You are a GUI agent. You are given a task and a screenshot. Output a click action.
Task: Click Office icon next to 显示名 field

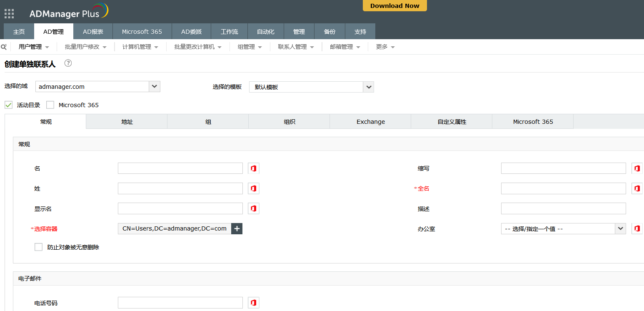[x=253, y=208]
